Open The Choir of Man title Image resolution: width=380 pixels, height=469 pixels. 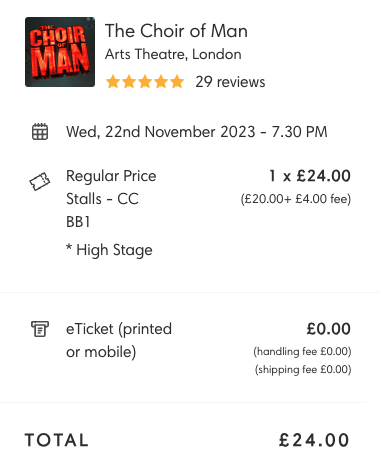(176, 31)
